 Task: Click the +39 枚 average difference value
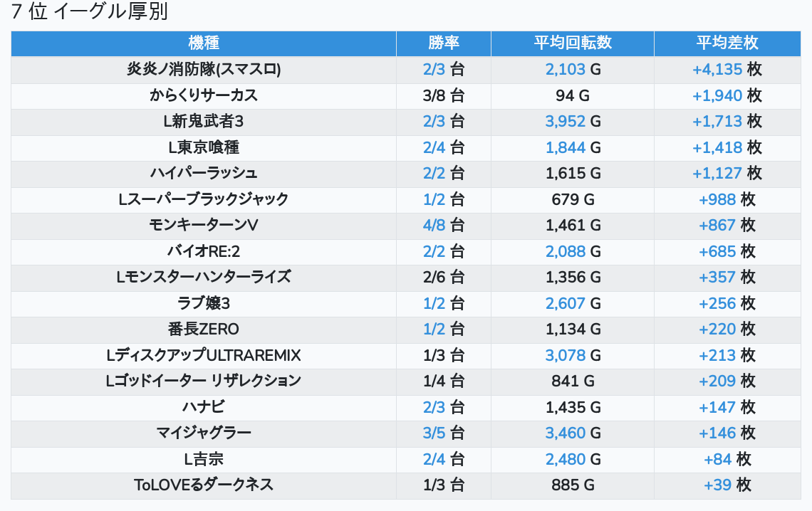(727, 485)
